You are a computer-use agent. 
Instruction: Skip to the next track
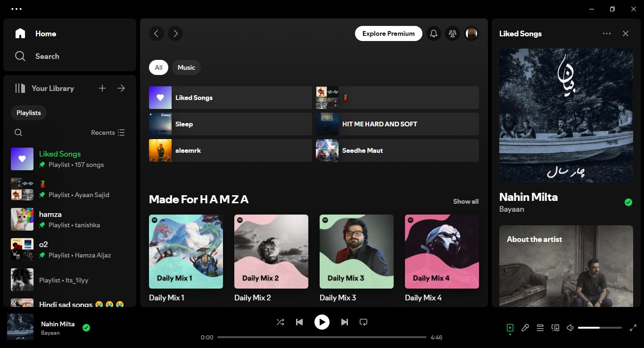click(x=345, y=322)
